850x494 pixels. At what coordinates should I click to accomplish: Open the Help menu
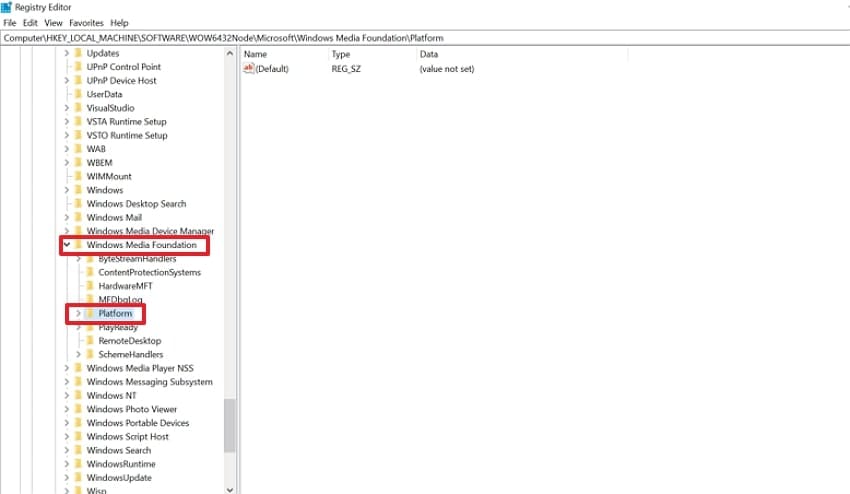tap(119, 23)
